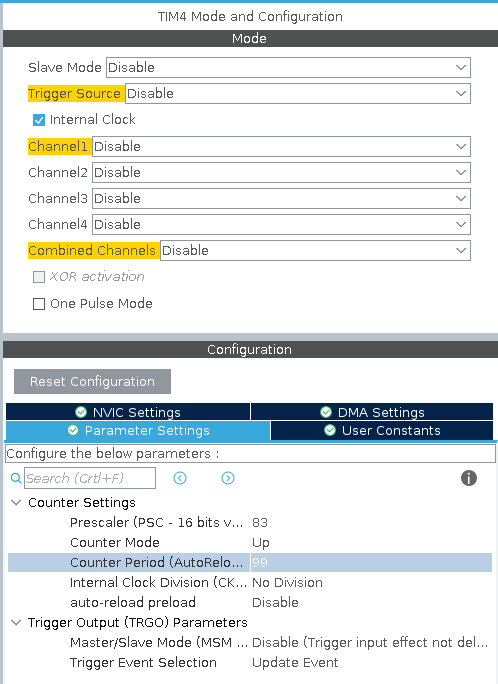Open the Channel1 dropdown
The height and width of the screenshot is (684, 498).
pos(281,147)
